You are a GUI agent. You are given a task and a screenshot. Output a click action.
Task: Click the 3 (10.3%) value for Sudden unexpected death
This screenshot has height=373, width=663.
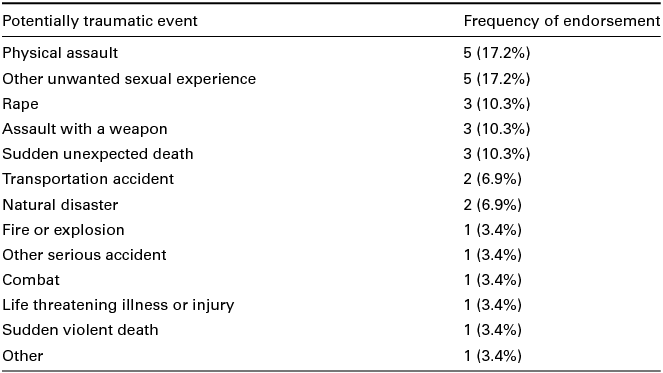point(496,154)
